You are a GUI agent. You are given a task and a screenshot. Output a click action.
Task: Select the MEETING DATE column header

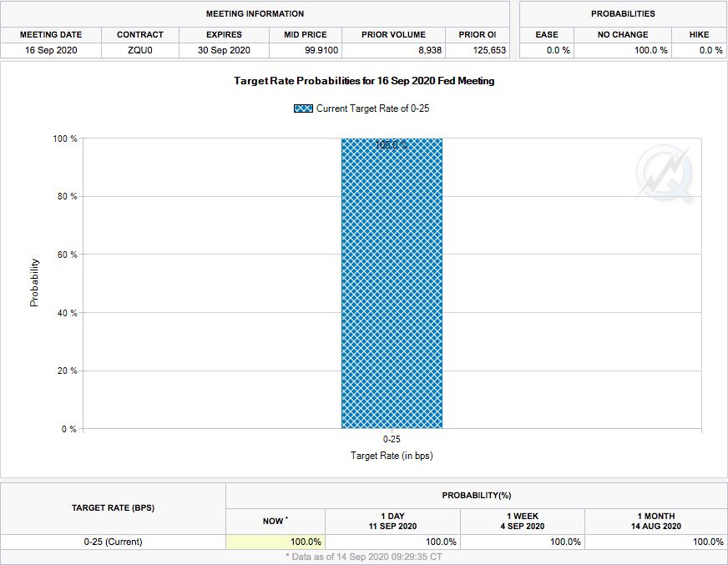[x=51, y=35]
